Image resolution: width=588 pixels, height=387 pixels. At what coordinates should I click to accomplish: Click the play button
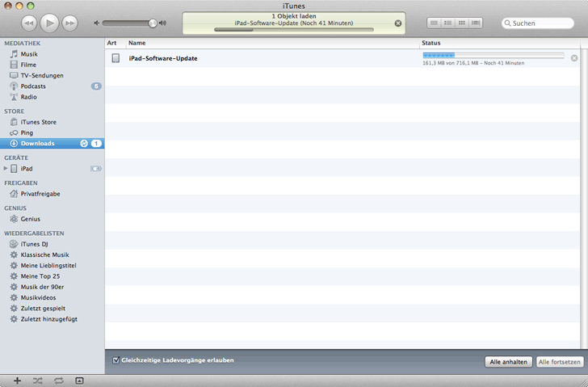tap(49, 23)
